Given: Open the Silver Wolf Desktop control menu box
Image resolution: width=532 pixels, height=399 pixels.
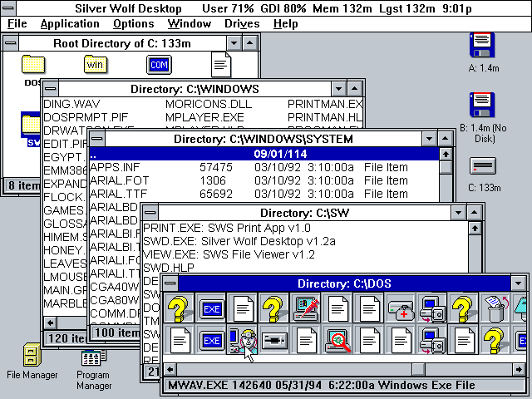Looking at the screenshot, I should point(8,7).
